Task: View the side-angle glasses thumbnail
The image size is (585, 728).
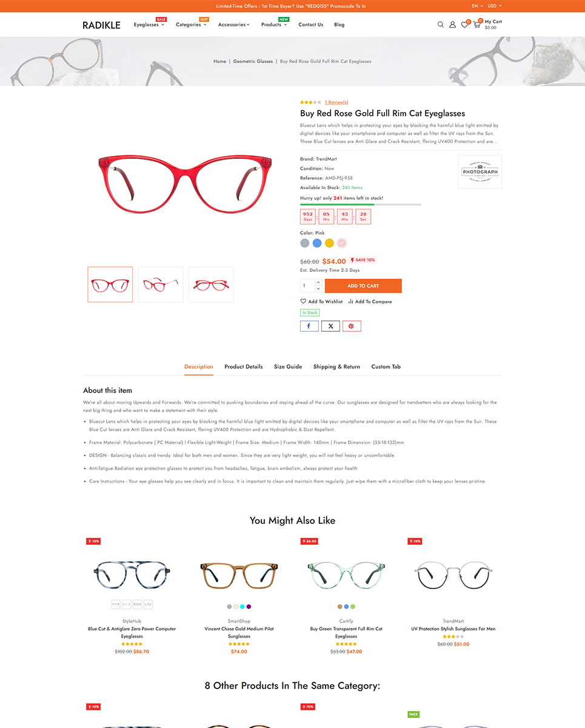Action: click(161, 285)
